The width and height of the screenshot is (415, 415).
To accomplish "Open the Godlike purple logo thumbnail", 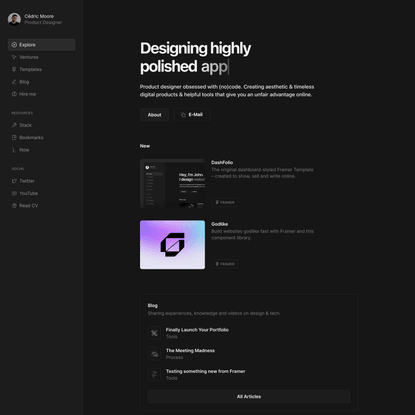I will tap(172, 245).
